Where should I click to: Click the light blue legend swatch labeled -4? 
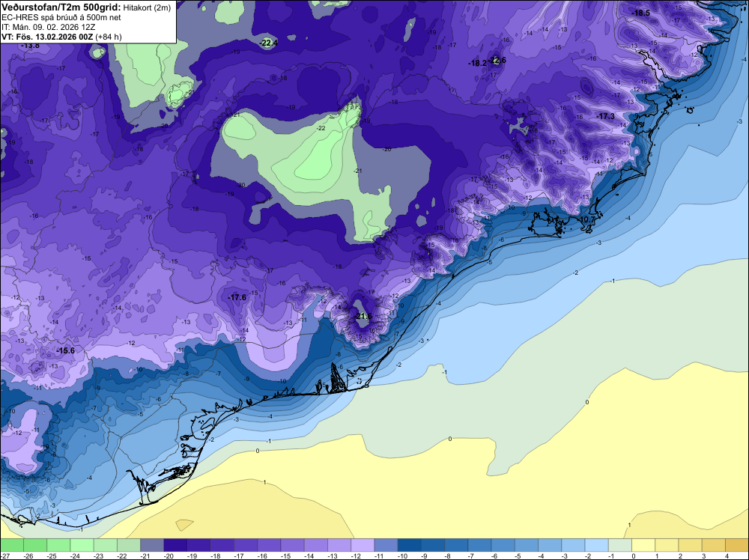550,545
